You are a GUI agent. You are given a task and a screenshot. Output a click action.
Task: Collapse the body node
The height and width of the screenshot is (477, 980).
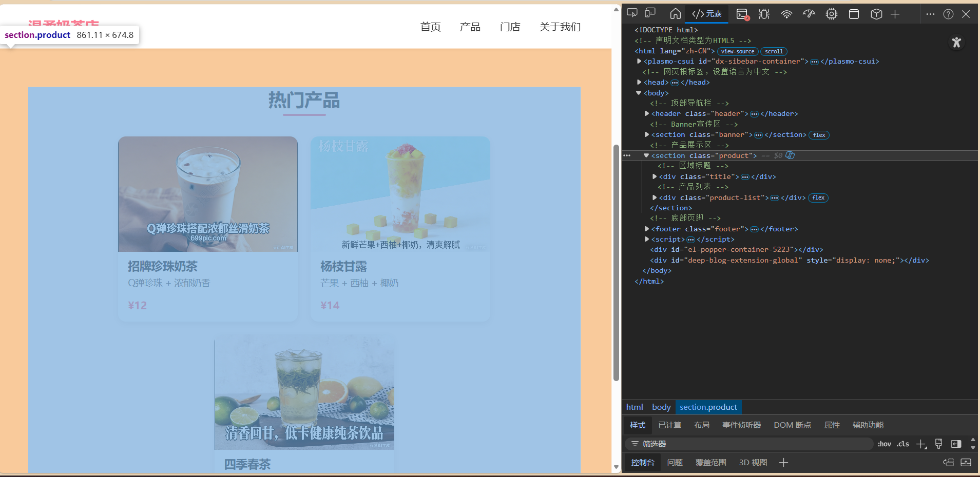click(x=639, y=93)
